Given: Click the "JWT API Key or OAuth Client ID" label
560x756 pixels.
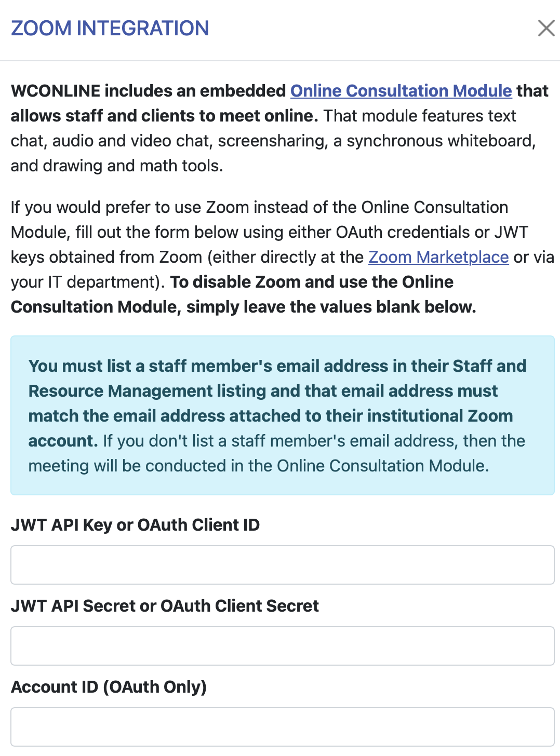Looking at the screenshot, I should [135, 525].
